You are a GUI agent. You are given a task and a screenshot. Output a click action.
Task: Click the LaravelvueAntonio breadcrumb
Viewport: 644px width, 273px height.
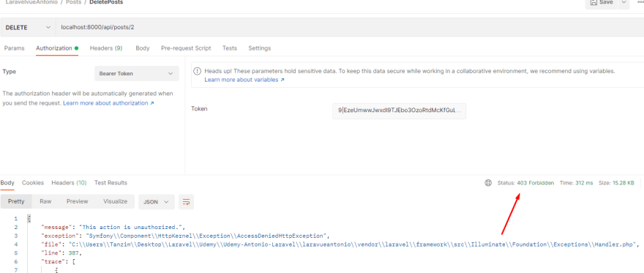(x=31, y=2)
